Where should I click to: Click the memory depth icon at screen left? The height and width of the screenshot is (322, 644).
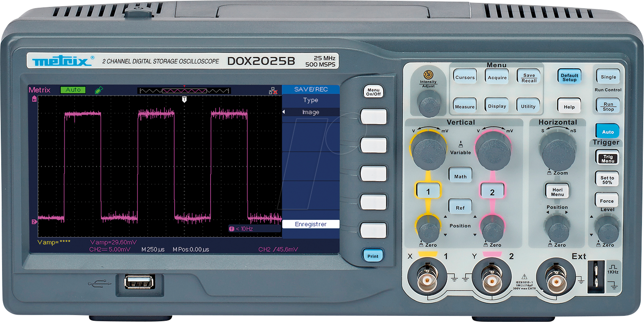tap(34, 98)
